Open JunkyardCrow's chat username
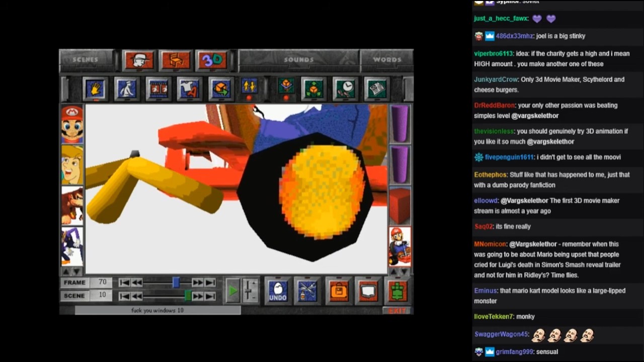This screenshot has height=362, width=644. (496, 79)
